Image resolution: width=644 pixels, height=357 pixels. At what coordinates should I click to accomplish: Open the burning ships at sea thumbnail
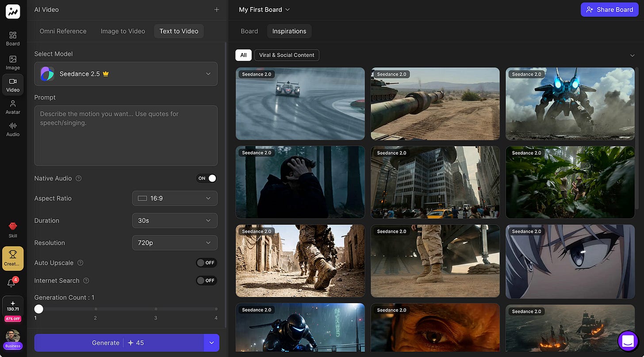tap(570, 328)
